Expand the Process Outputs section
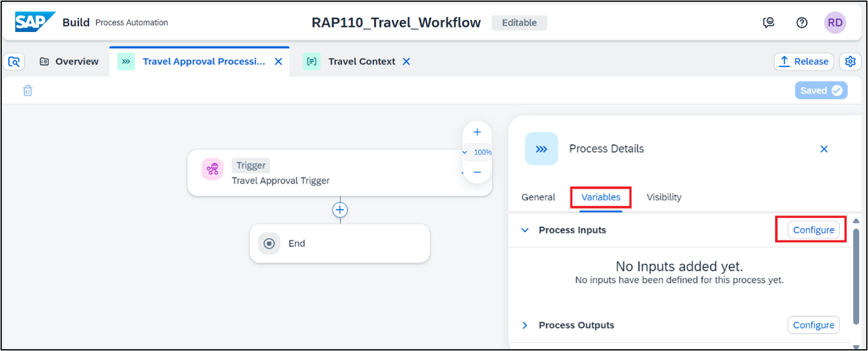868x351 pixels. tap(525, 325)
